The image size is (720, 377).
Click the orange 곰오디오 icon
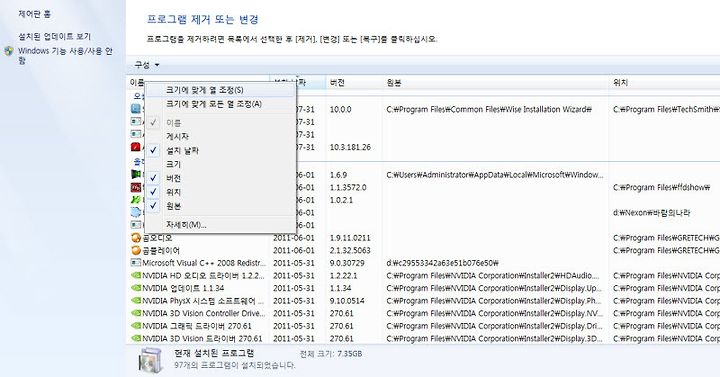(135, 238)
